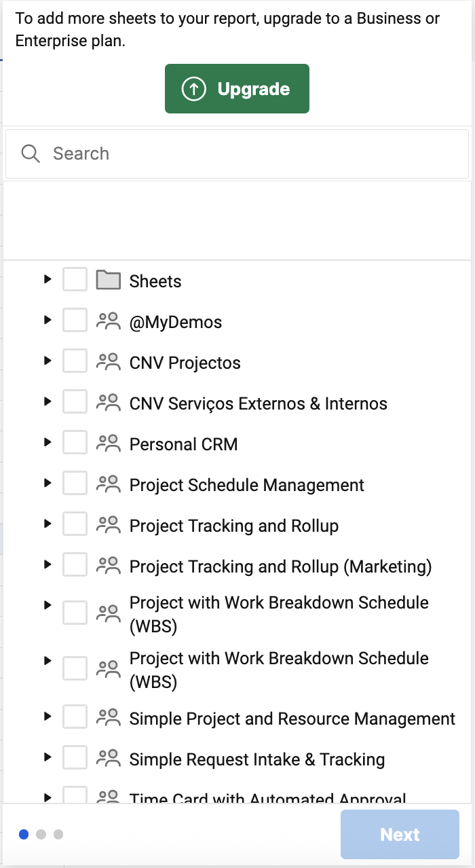Viewport: 475px width, 868px height.
Task: Expand the @MyDemos workspace tree
Action: click(x=47, y=319)
